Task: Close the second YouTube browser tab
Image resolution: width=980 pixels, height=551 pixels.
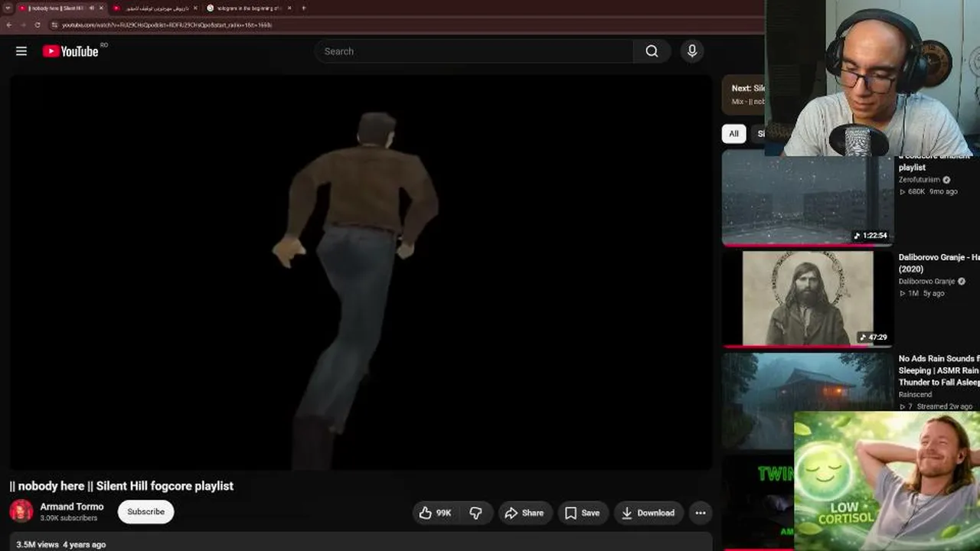Action: 195,8
